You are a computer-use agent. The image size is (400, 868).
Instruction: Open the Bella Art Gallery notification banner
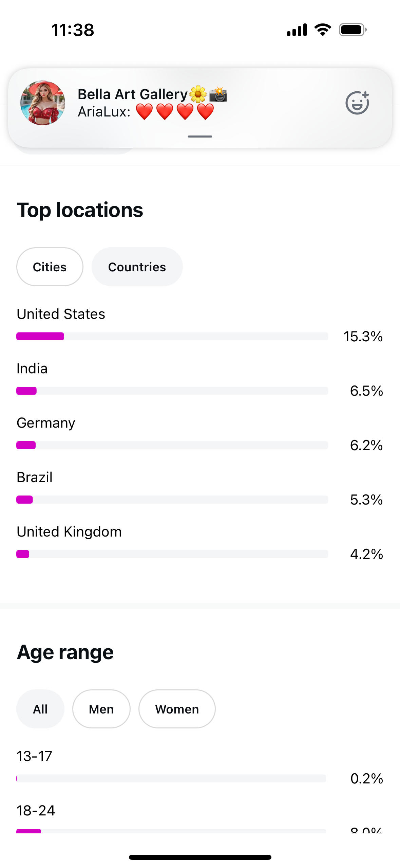[200, 108]
